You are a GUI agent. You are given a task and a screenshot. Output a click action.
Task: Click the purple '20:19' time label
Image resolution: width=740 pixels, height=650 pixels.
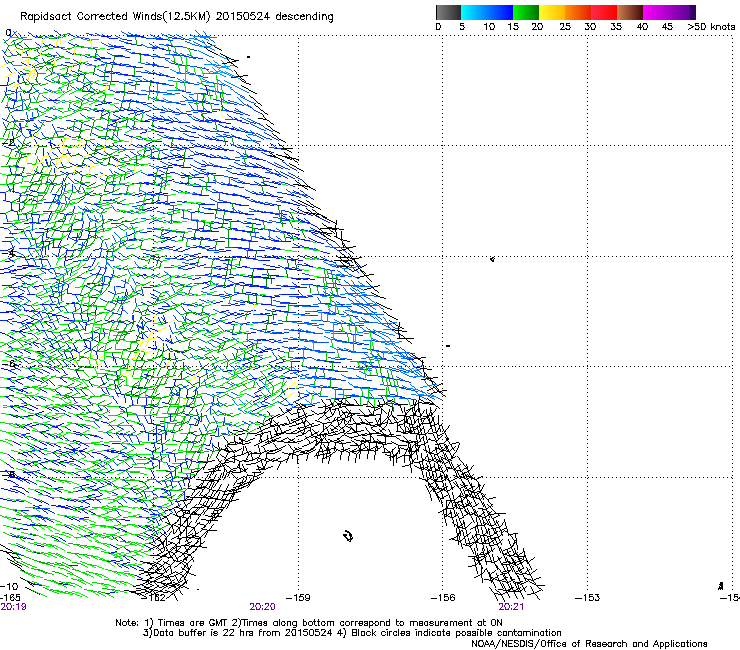(13, 607)
